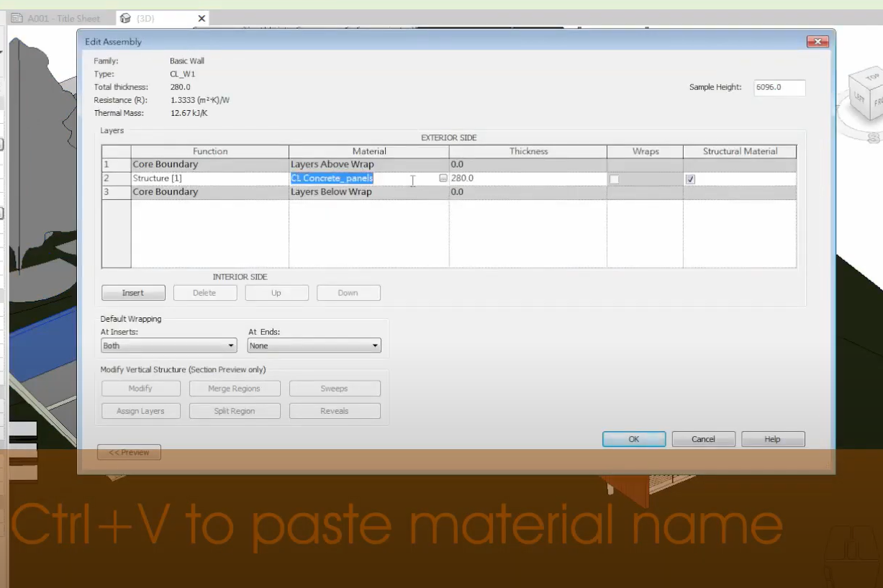Confirm with the OK button

click(x=634, y=439)
